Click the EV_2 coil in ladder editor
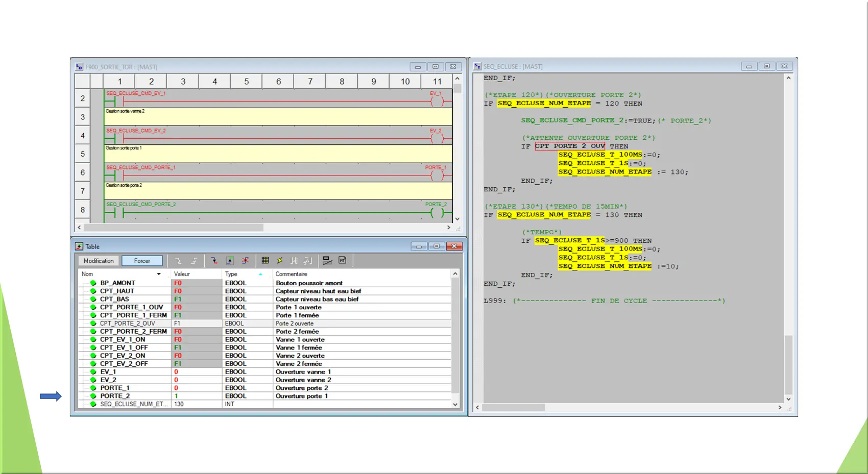 [x=437, y=138]
